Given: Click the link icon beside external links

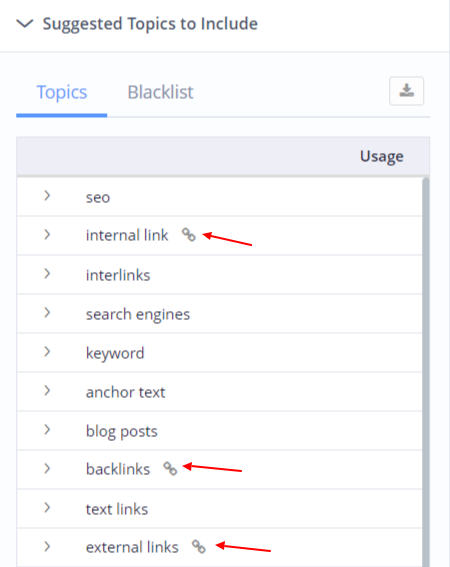Looking at the screenshot, I should coord(199,546).
